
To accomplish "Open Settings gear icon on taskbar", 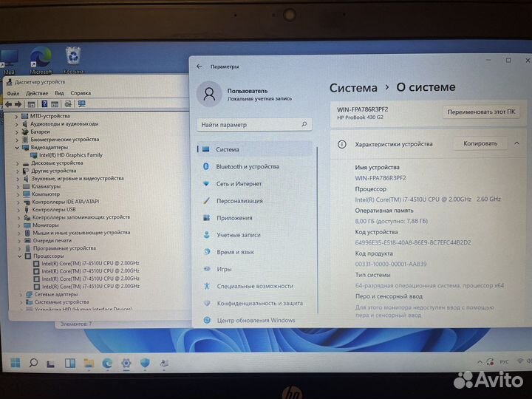I will [x=126, y=364].
